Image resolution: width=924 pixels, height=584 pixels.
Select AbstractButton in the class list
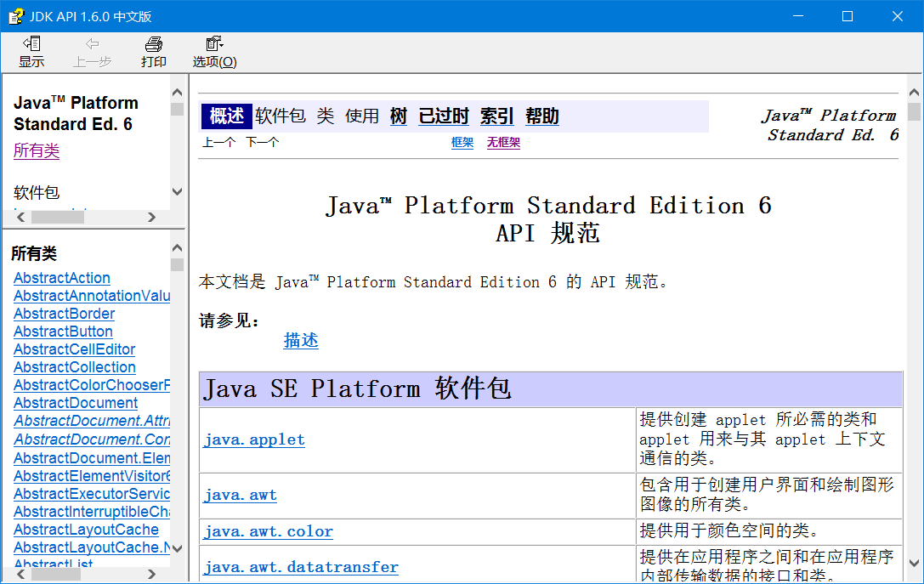[x=63, y=332]
